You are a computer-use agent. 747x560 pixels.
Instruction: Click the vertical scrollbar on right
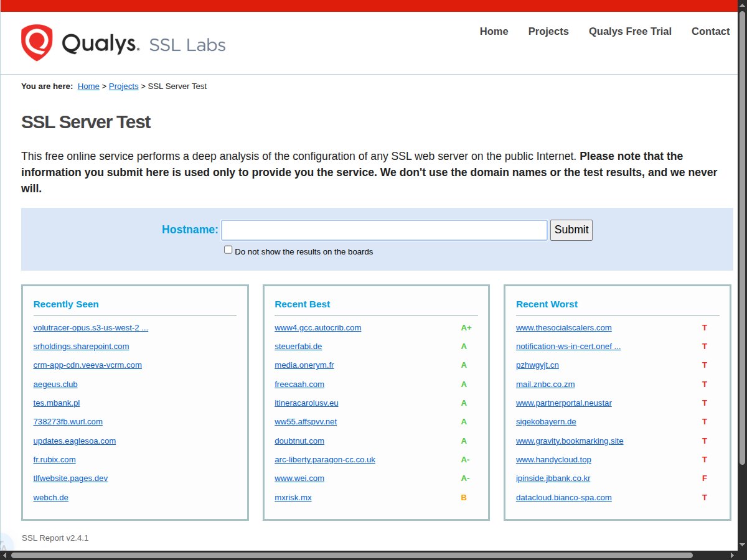click(x=742, y=236)
